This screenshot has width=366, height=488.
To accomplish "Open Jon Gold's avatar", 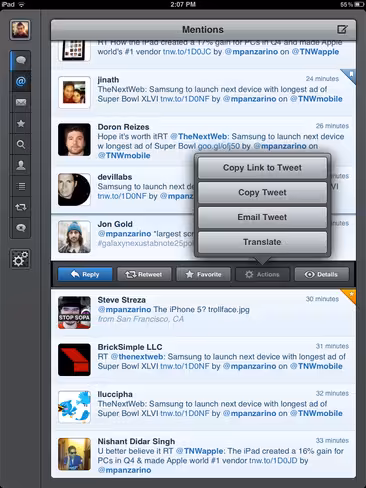I will (74, 236).
